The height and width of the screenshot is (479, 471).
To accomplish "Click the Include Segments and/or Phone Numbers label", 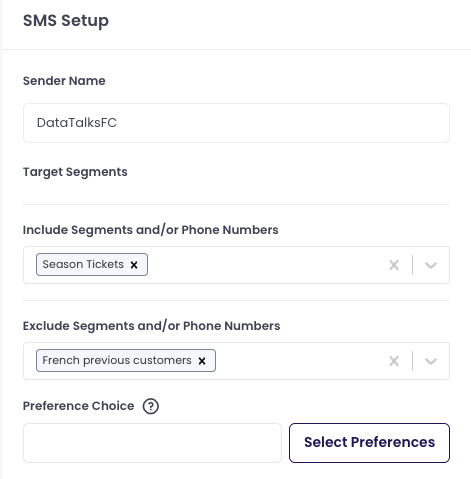I will point(150,230).
